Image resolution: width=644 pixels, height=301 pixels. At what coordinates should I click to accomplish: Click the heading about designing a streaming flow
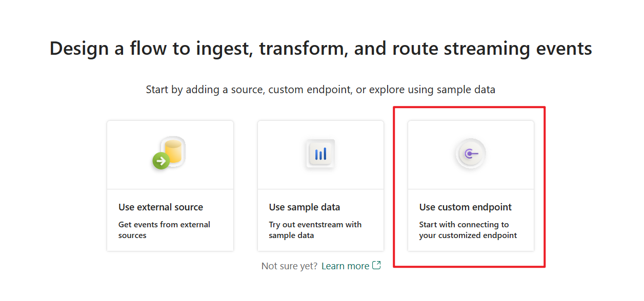320,48
